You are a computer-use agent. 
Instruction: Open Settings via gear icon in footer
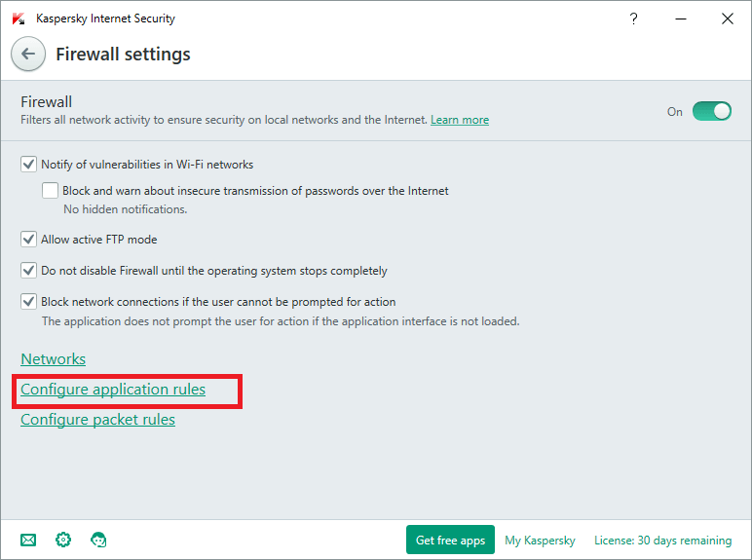tap(63, 540)
